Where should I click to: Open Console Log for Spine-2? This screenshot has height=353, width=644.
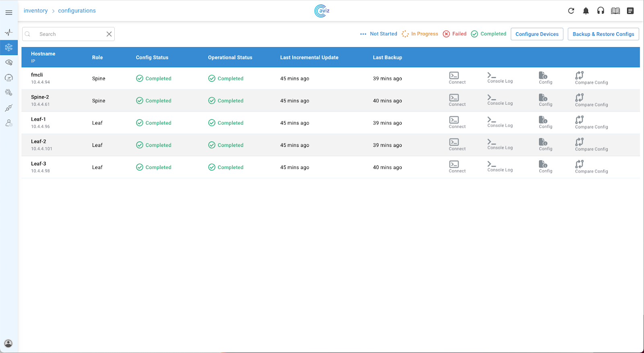click(x=500, y=100)
